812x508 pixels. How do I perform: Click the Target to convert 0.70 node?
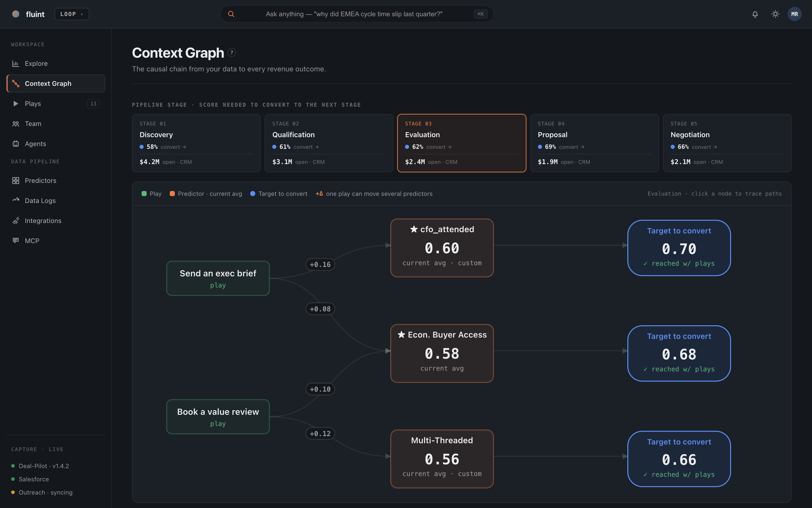679,248
